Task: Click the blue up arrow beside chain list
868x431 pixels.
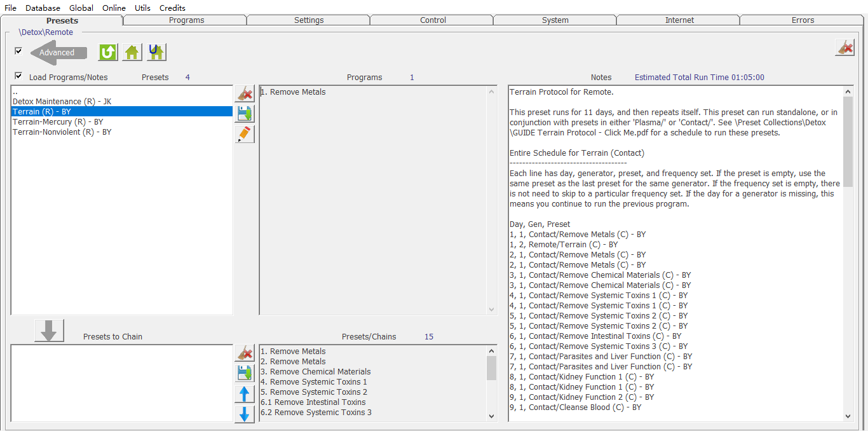Action: [x=245, y=394]
